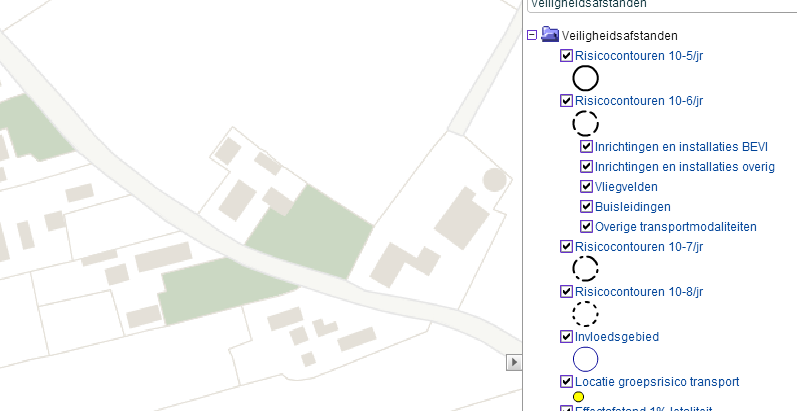Image resolution: width=797 pixels, height=411 pixels.
Task: Click Inrichtingen en installaties BEVI label
Action: coord(681,147)
